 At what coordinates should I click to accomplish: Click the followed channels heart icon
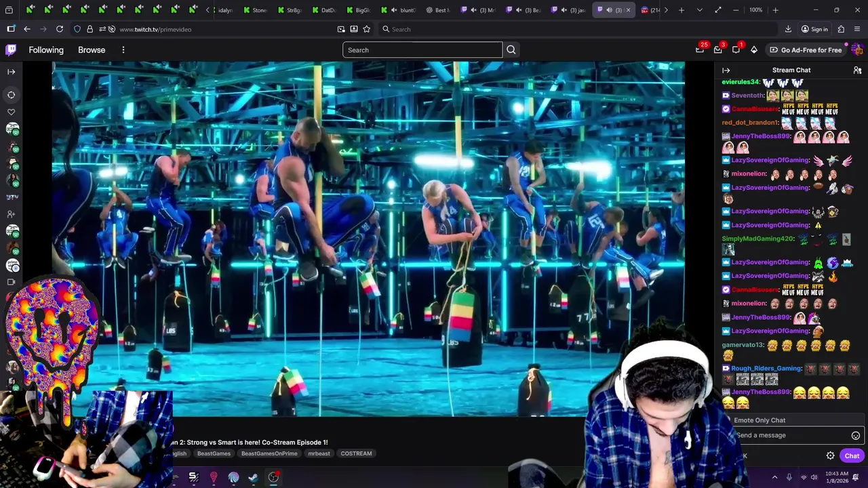pos(11,112)
